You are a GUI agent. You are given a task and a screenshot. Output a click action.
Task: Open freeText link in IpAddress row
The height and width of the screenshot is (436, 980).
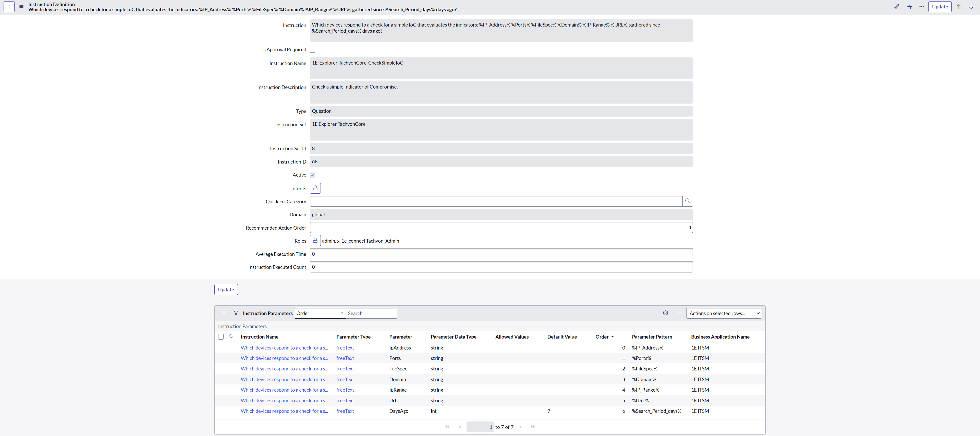[x=345, y=347]
